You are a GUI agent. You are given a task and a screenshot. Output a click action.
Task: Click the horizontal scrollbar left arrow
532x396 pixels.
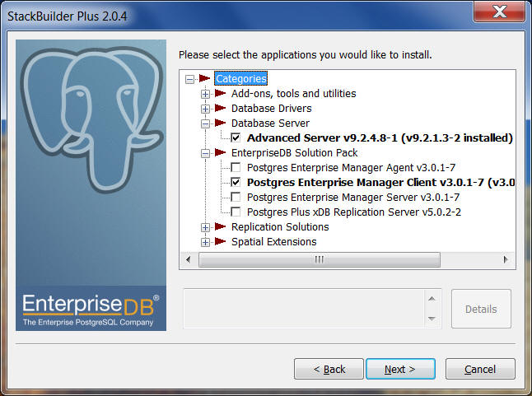(x=189, y=259)
